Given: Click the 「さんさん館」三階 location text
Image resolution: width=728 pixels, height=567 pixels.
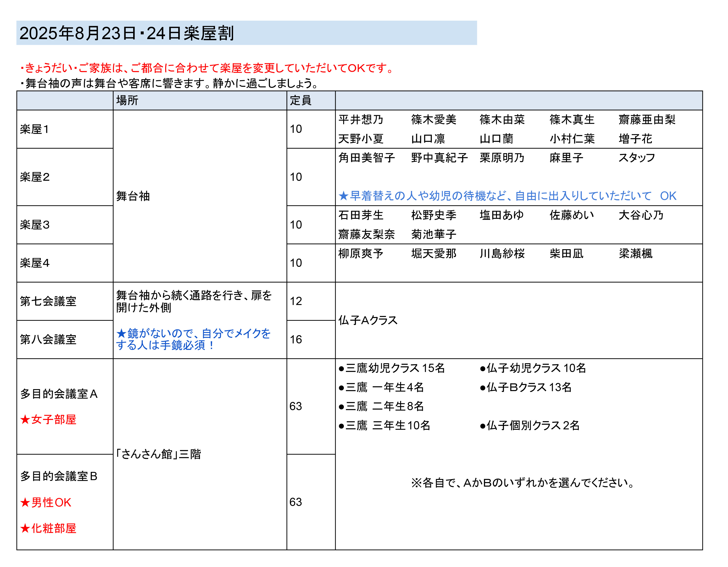Looking at the screenshot, I should (159, 454).
